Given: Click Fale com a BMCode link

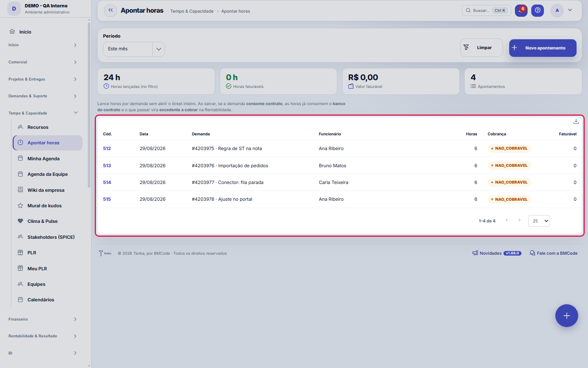Looking at the screenshot, I should 554,253.
